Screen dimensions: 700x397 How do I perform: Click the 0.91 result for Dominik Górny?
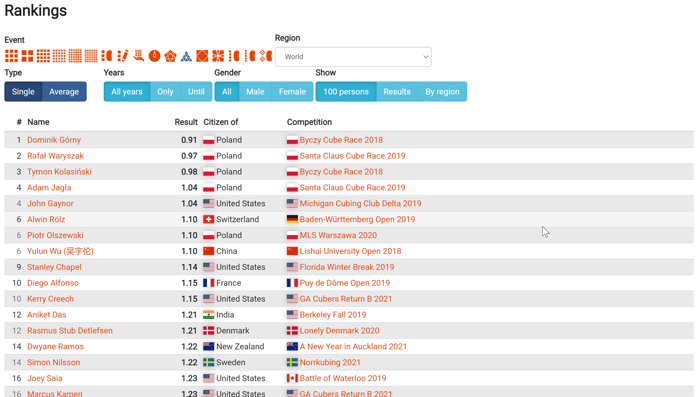coord(189,140)
